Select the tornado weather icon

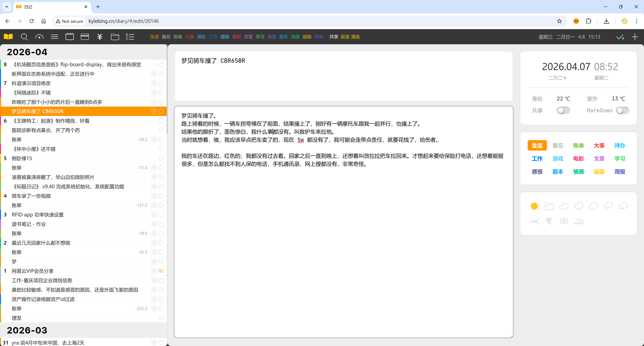549,221
